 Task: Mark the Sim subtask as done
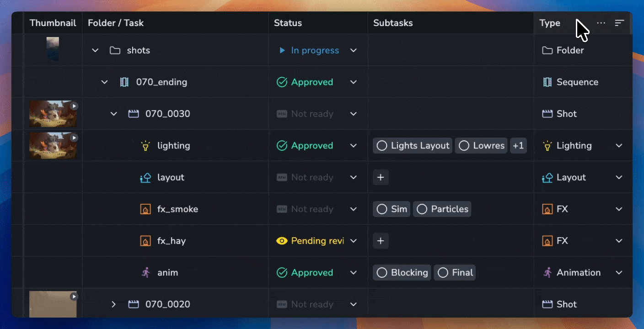(x=382, y=209)
